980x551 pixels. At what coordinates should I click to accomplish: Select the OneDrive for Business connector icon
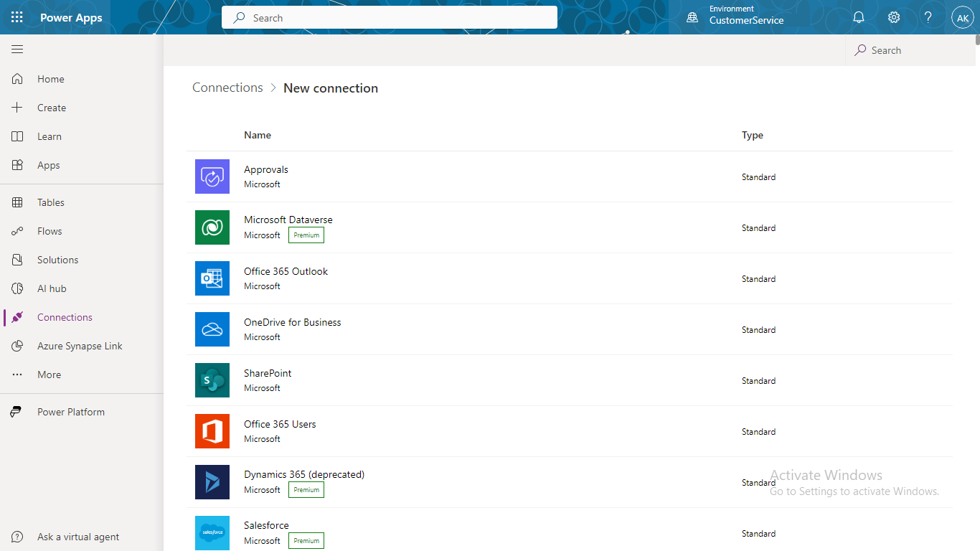click(x=212, y=329)
